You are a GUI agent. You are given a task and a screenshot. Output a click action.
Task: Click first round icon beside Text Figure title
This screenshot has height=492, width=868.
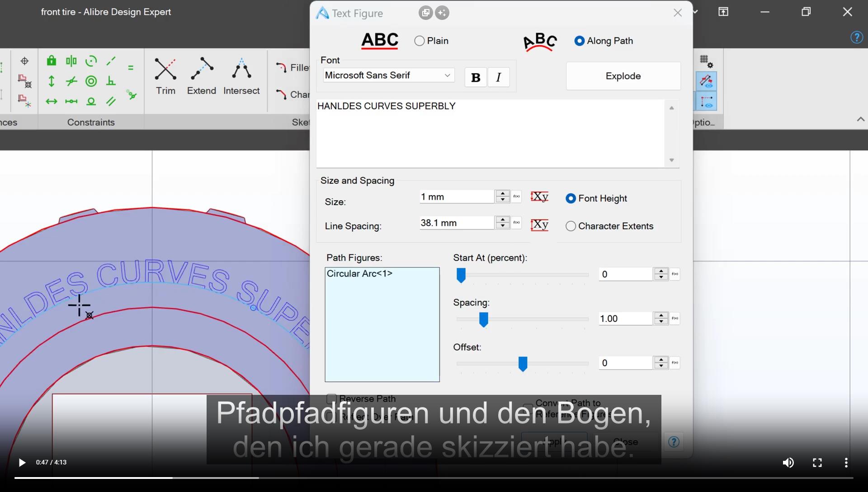point(425,13)
